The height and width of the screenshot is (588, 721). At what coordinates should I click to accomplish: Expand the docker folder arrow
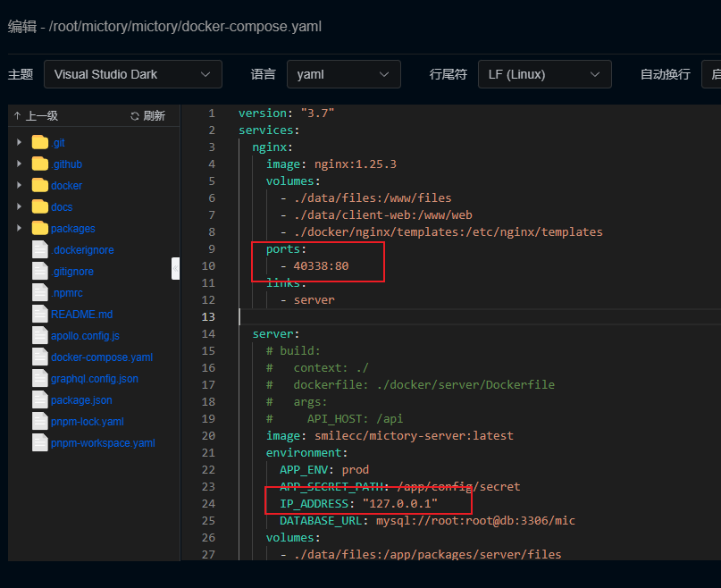tap(19, 185)
